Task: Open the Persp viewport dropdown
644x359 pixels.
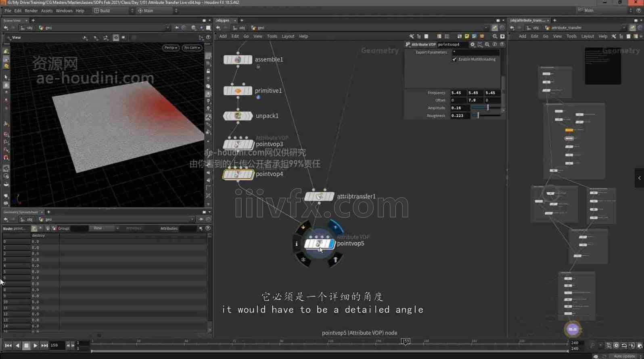Action: [171, 48]
